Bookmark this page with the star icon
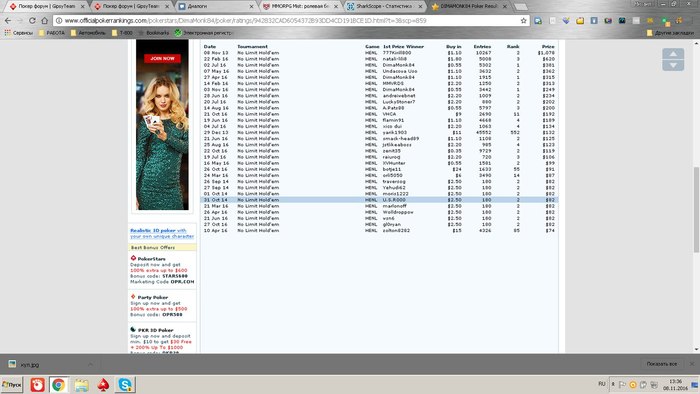The width and height of the screenshot is (700, 394). click(x=523, y=21)
